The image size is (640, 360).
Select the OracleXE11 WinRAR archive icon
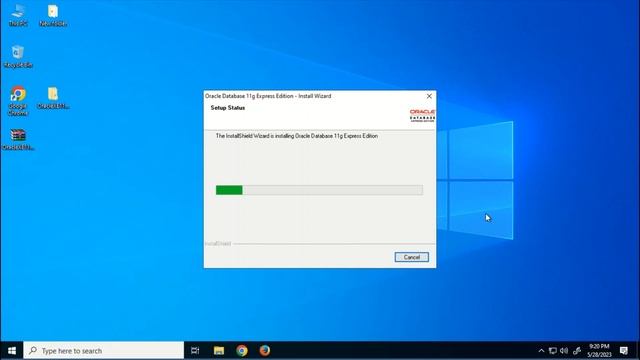pyautogui.click(x=18, y=139)
